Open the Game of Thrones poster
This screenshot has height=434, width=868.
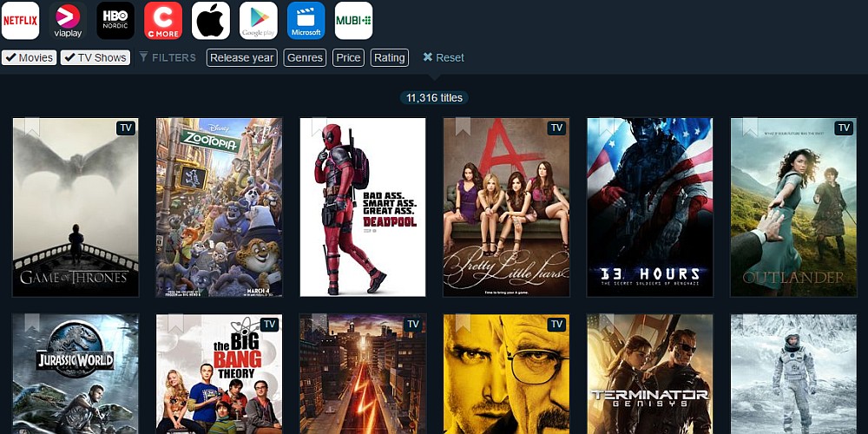(76, 207)
